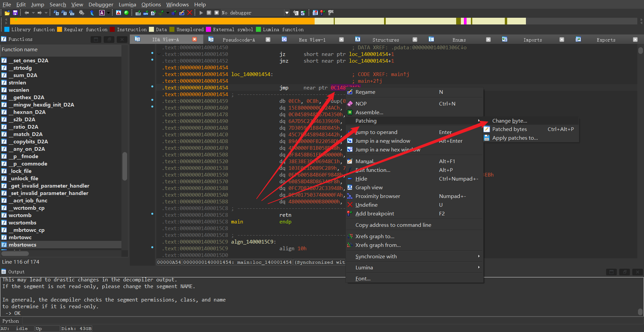Viewport: 644px width, 332px height.
Task: Click the red X delete icon in toolbar
Action: click(190, 13)
